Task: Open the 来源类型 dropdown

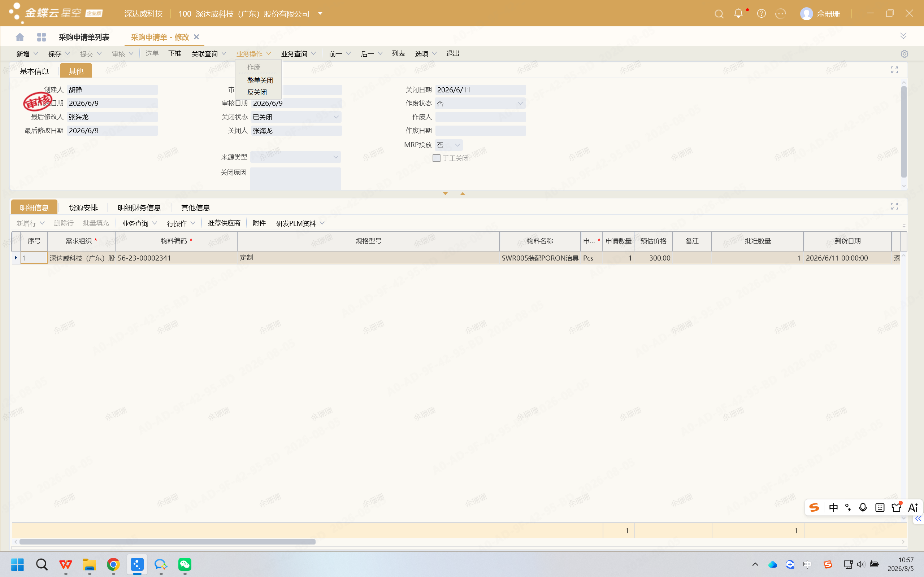Action: coord(335,157)
